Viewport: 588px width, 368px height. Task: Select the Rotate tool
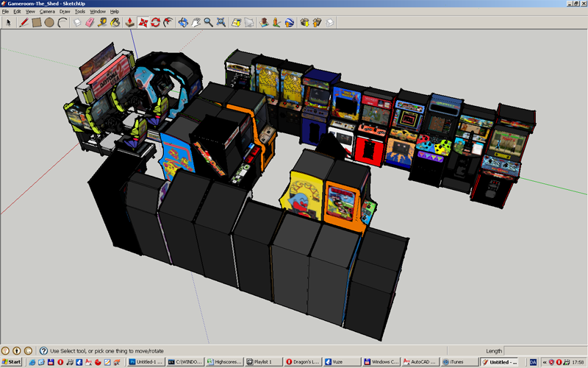coord(156,23)
